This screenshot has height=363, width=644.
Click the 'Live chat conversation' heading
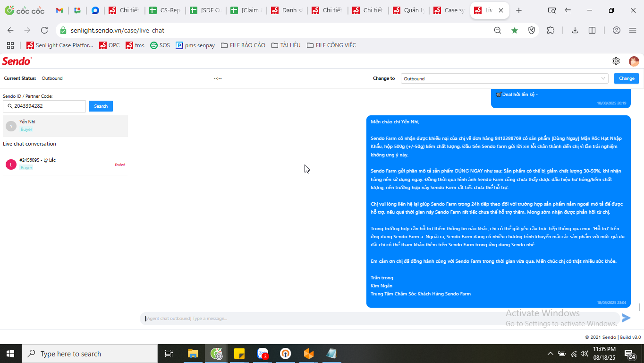click(x=29, y=144)
